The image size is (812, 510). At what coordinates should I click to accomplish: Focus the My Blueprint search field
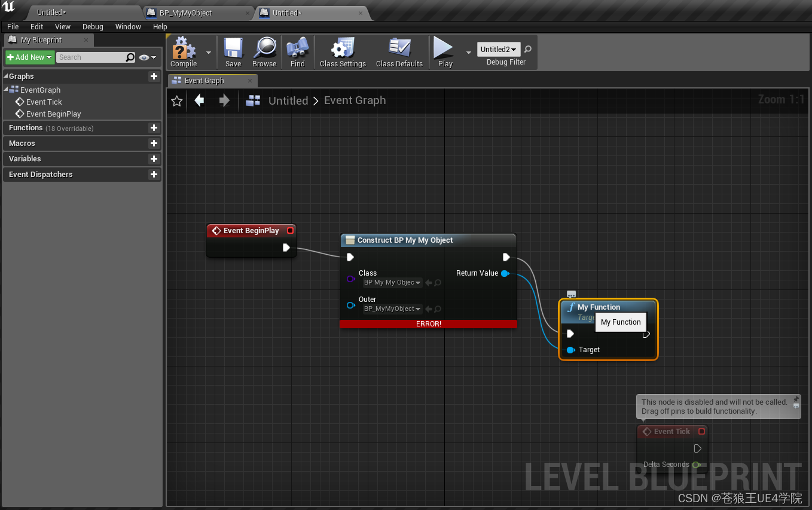[x=91, y=57]
